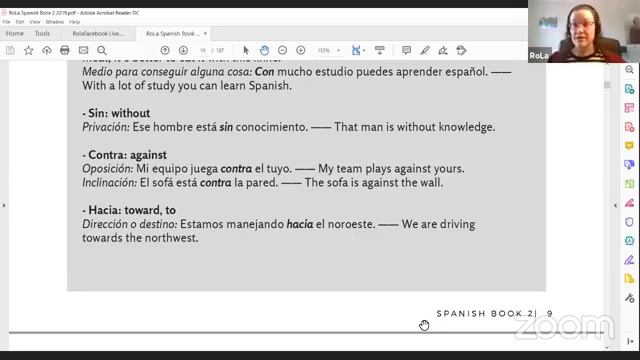Zoom in with the plus icon
The width and height of the screenshot is (640, 360).
click(x=301, y=50)
